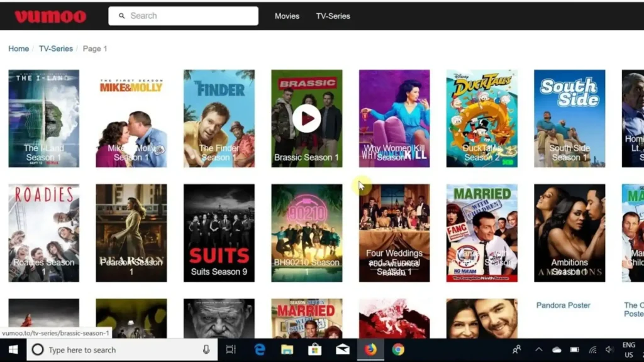Open the Pandora Poster link
The width and height of the screenshot is (644, 362).
(563, 305)
